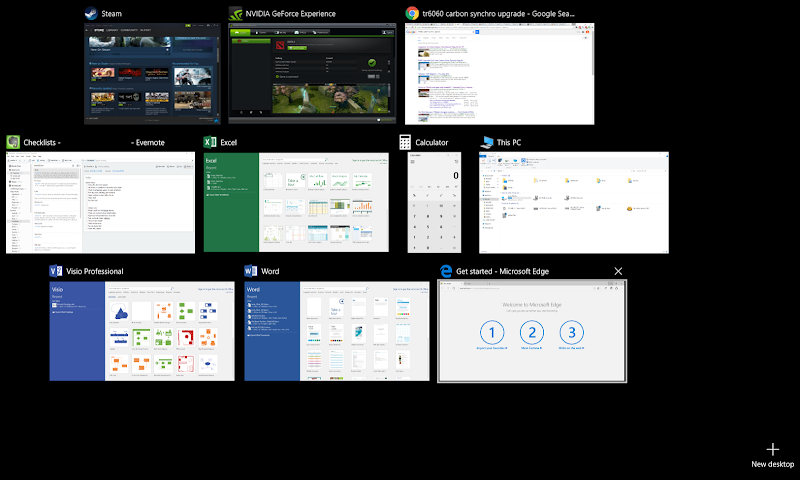800x480 pixels.
Task: Click the 'NVIDIA GeForce Experience' title text
Action: point(290,14)
